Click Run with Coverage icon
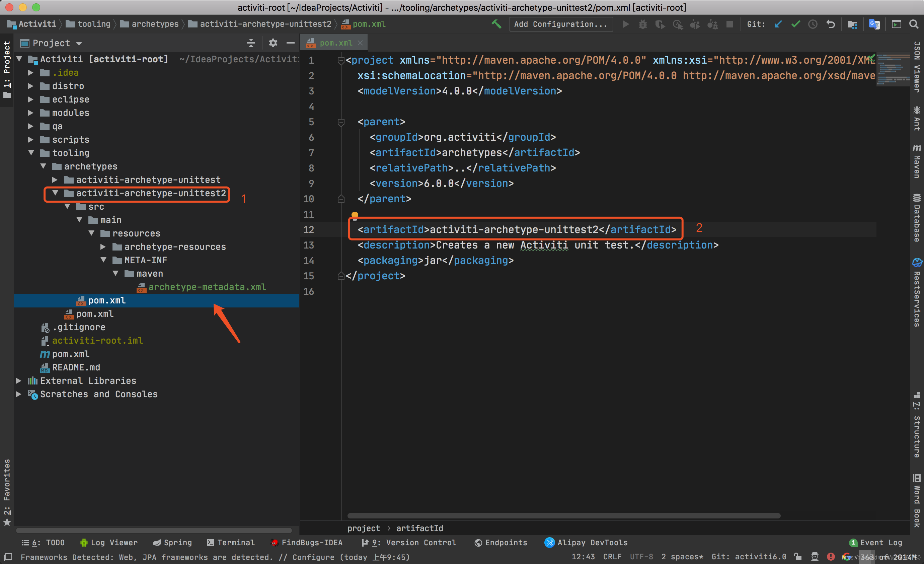The width and height of the screenshot is (924, 564). (660, 24)
